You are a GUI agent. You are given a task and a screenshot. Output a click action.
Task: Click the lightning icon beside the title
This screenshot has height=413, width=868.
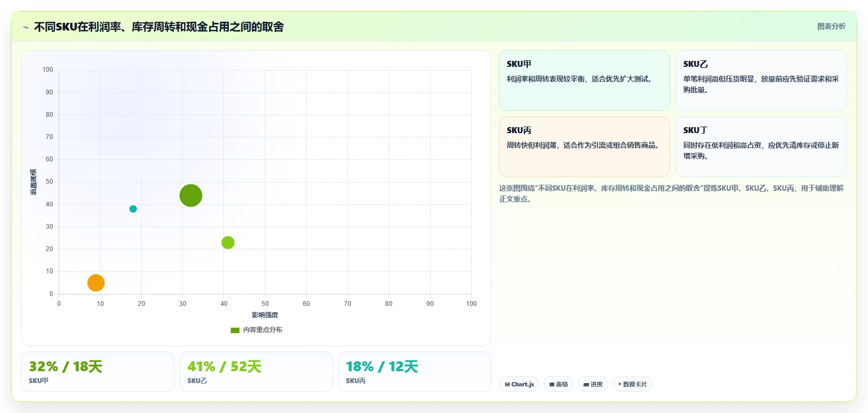tap(26, 27)
